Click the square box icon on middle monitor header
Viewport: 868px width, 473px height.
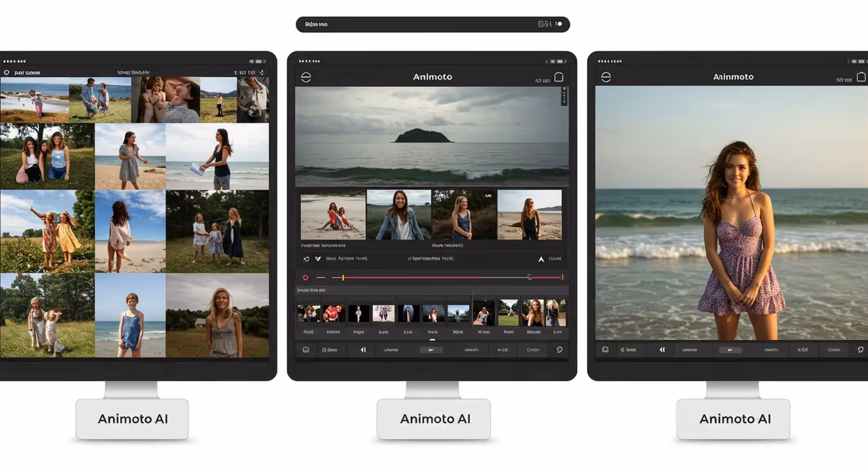coord(559,77)
